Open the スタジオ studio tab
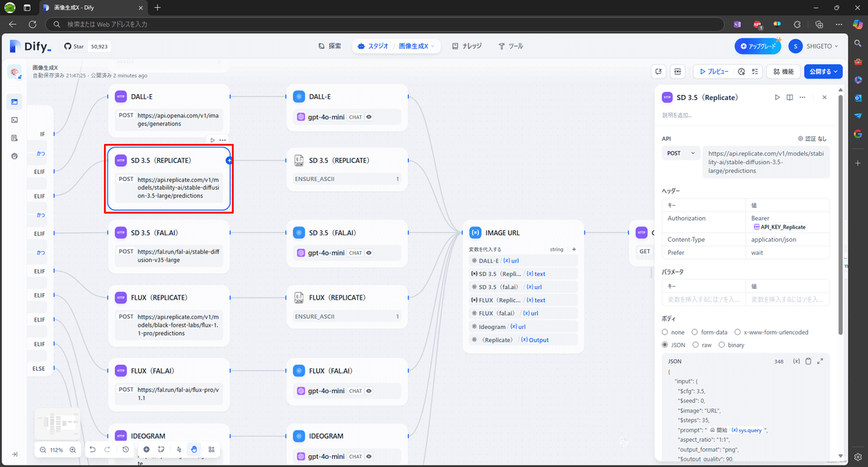 pos(374,46)
